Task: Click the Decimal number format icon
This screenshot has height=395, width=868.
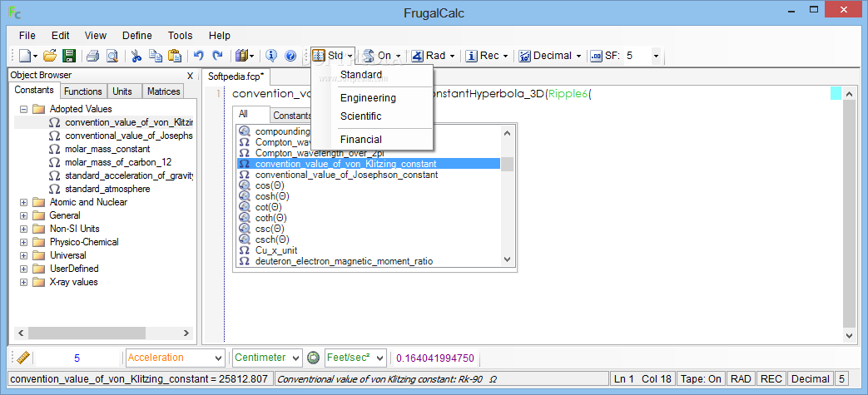Action: click(525, 56)
